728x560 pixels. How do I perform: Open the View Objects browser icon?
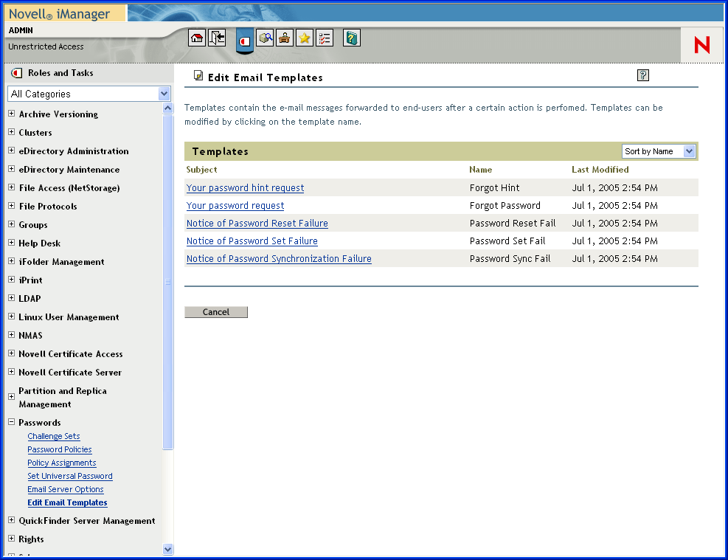265,37
